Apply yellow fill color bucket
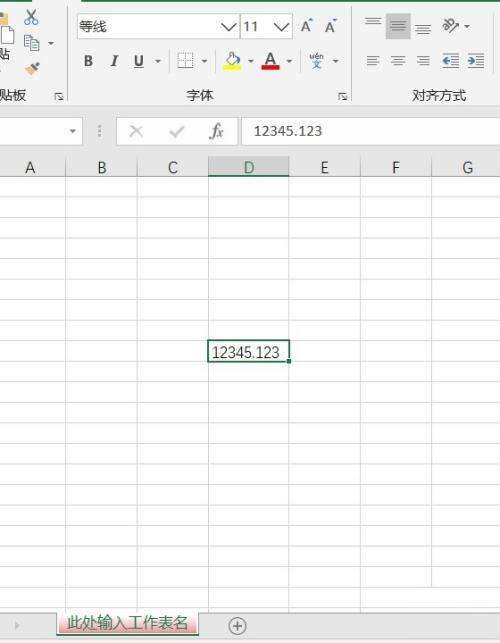 pos(232,61)
